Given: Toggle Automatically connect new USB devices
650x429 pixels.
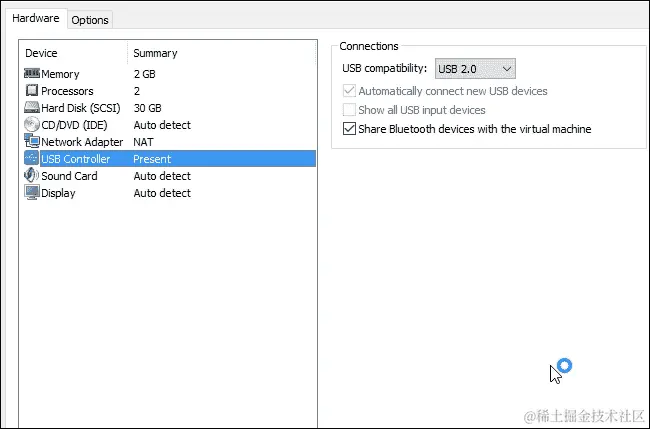Looking at the screenshot, I should point(349,91).
